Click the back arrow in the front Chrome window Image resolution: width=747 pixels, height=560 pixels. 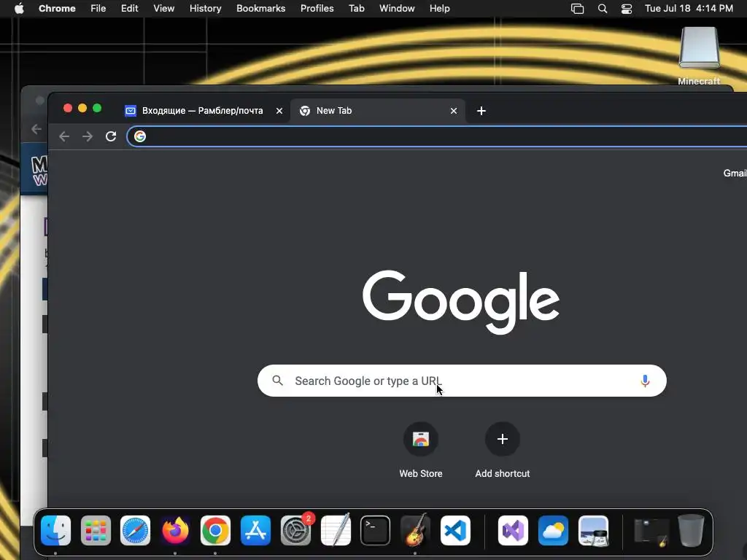point(64,136)
